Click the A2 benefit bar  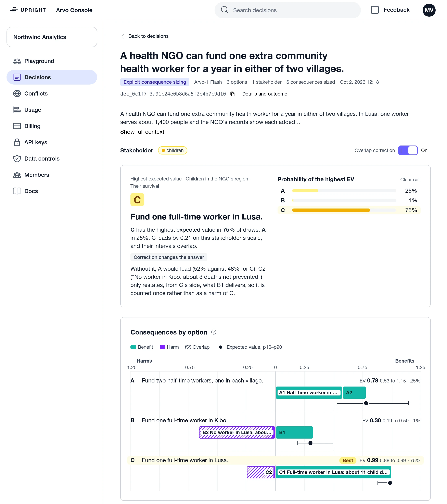click(354, 393)
